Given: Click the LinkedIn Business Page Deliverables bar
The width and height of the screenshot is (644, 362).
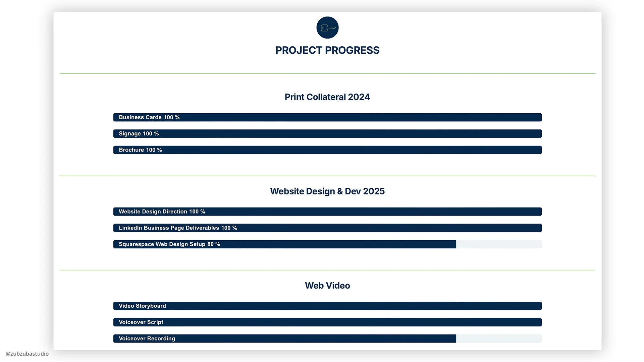Looking at the screenshot, I should pos(327,228).
